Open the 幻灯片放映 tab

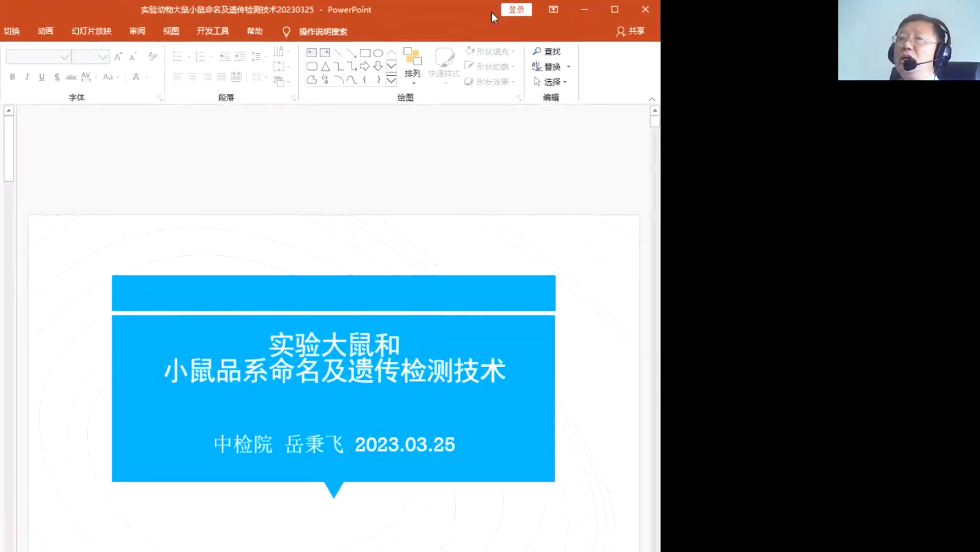click(91, 31)
